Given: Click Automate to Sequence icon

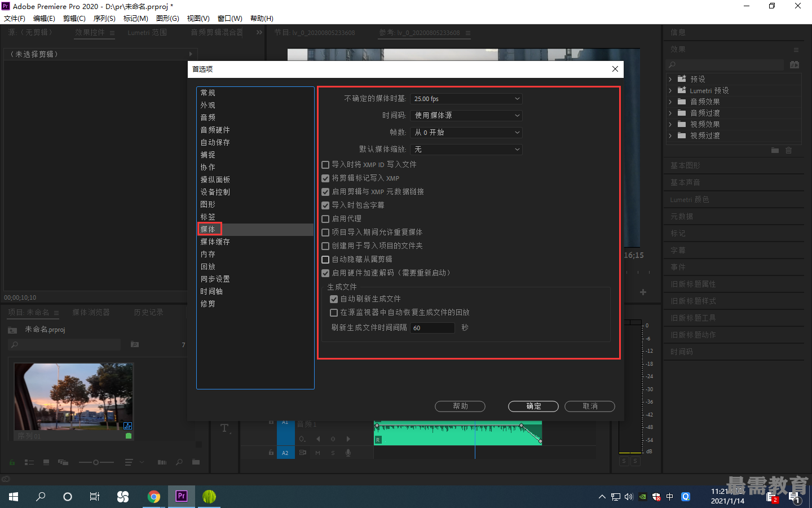Looking at the screenshot, I should point(162,462).
